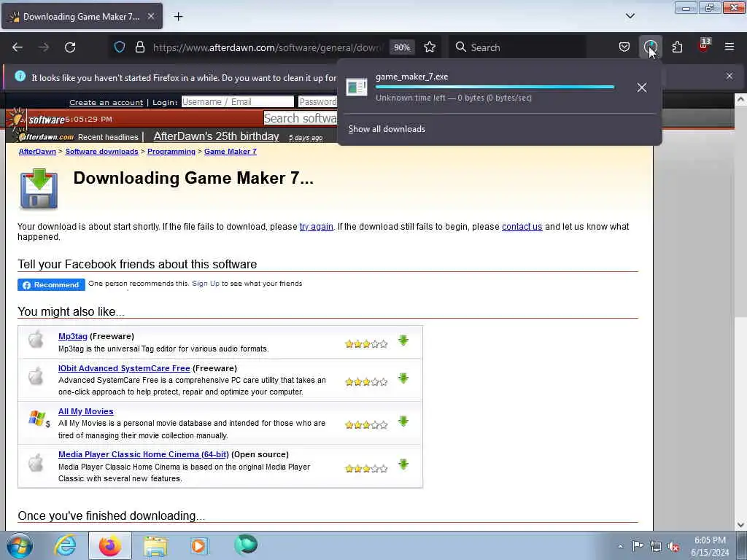Screen dimensions: 747x560
Task: Go to AfterDawn breadcrumb link
Action: [x=37, y=152]
